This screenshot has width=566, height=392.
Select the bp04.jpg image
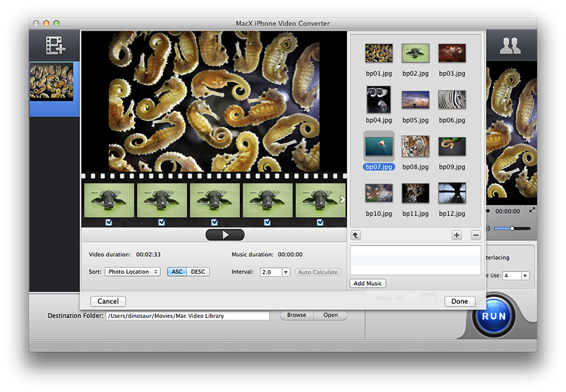(x=379, y=100)
